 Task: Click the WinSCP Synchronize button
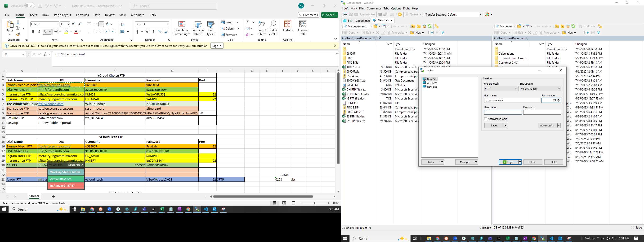pyautogui.click(x=365, y=14)
